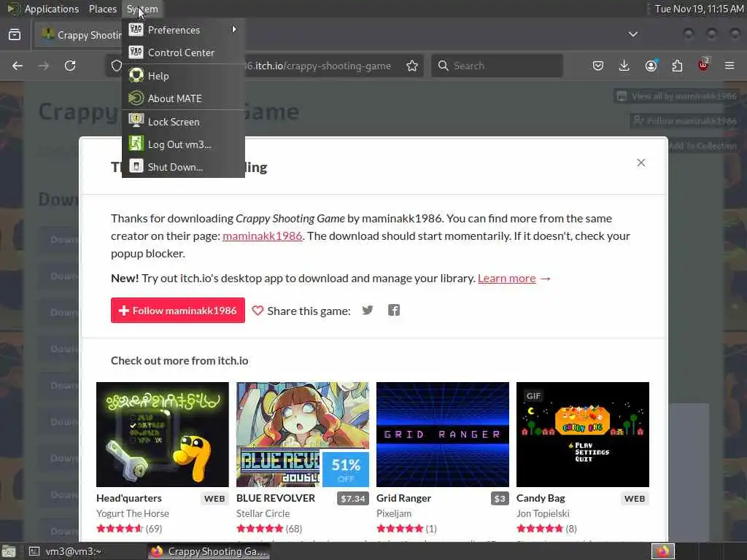This screenshot has width=747, height=560.
Task: Open the Head'quarters game thumbnail
Action: [x=163, y=435]
